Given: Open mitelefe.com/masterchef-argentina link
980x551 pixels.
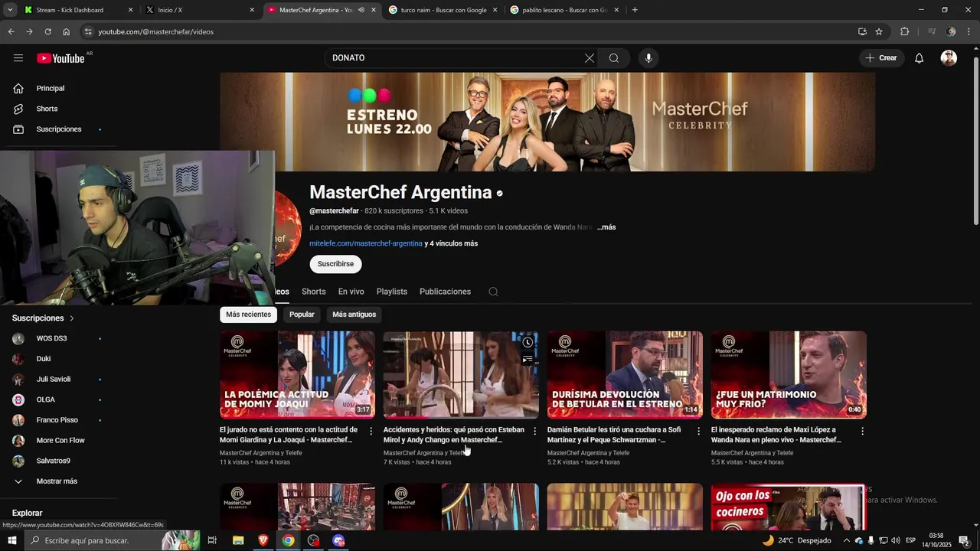Looking at the screenshot, I should coord(366,243).
